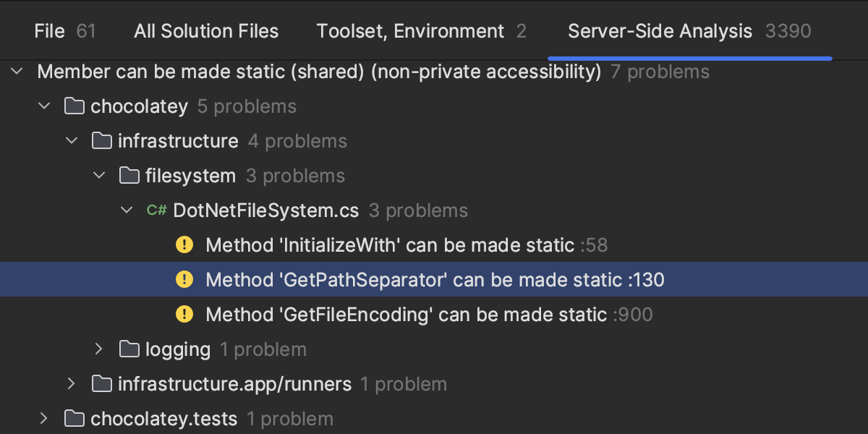Click the warning icon for 'GetFileEncoding' method
Image resolution: width=868 pixels, height=434 pixels.
point(184,315)
